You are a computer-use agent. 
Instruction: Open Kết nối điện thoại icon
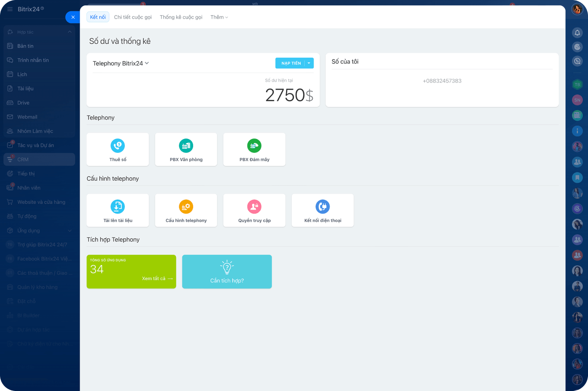pos(322,207)
